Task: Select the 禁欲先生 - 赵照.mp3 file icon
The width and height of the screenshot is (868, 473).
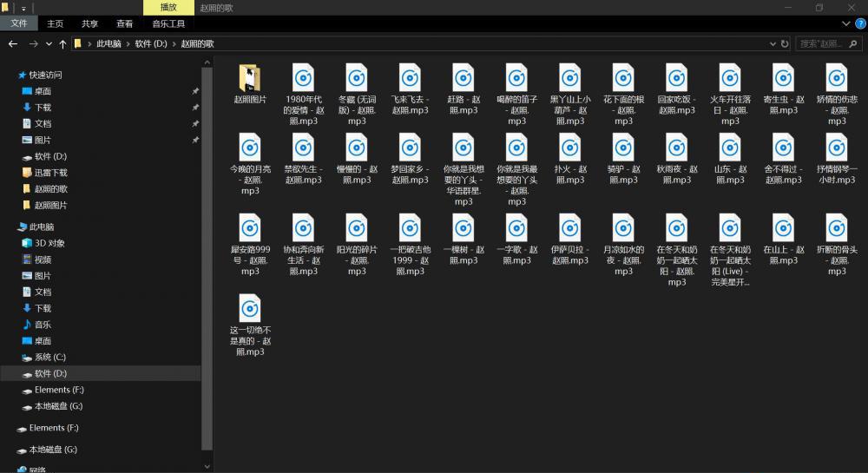Action: [x=303, y=148]
